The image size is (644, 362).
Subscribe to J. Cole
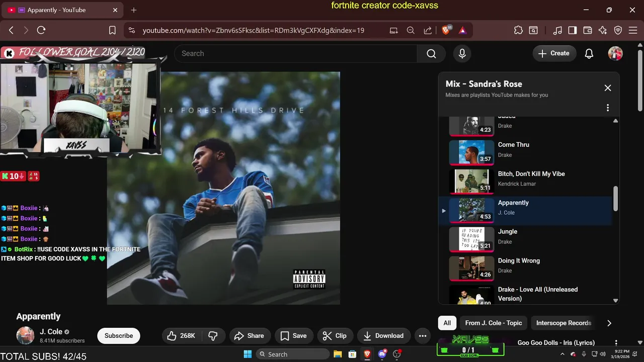[x=119, y=336]
